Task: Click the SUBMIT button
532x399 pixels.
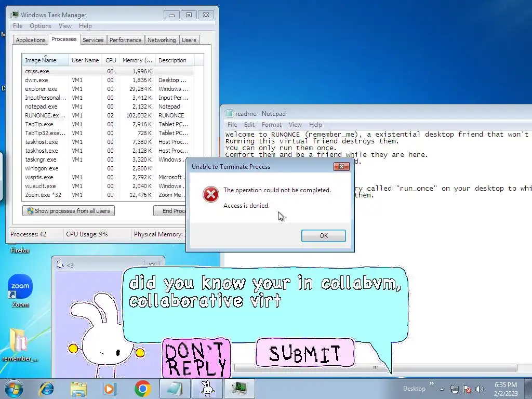Action: 305,353
